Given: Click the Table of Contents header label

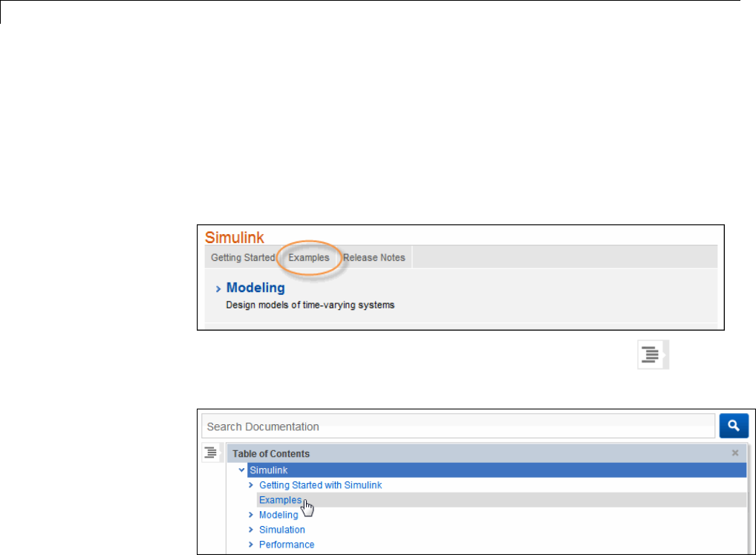Looking at the screenshot, I should 271,454.
